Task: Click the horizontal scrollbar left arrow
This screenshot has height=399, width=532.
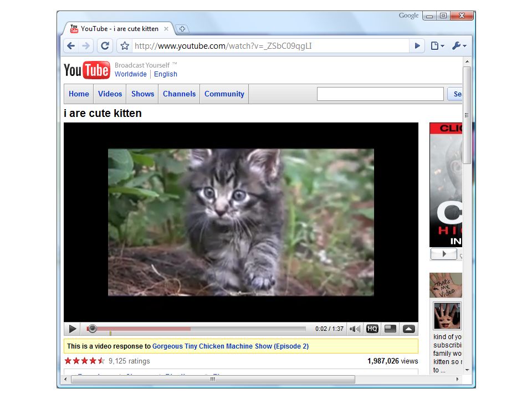Action: tap(66, 379)
